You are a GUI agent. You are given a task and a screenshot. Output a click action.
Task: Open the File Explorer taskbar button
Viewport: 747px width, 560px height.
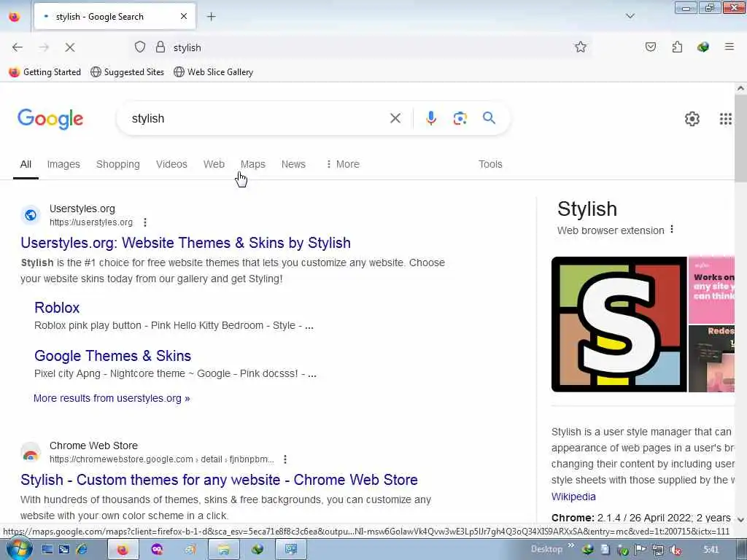[224, 550]
